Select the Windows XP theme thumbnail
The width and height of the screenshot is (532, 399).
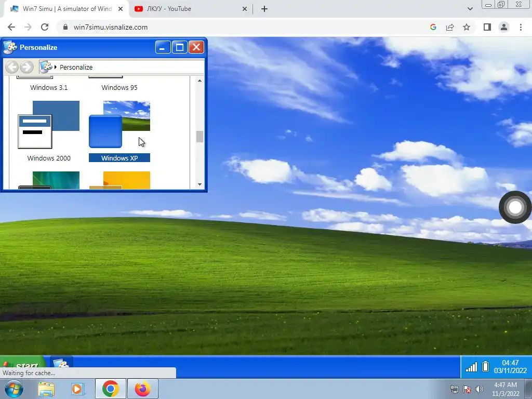[119, 125]
